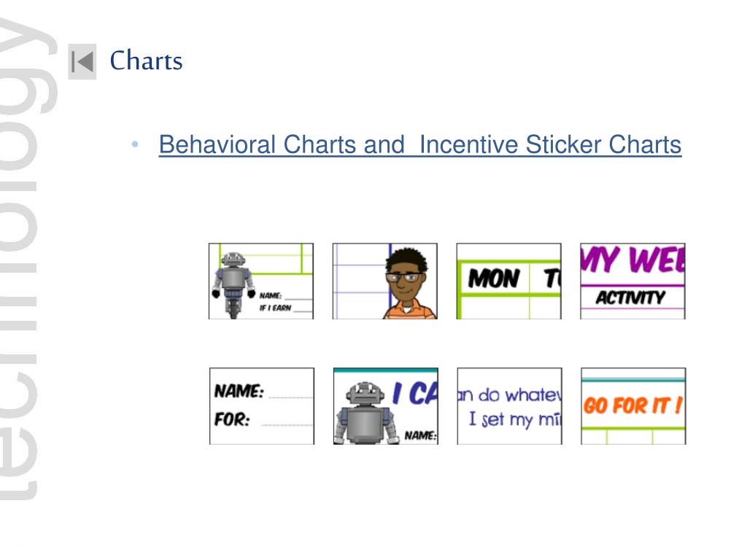Click the skip-back arrow icon beside Charts

click(x=82, y=61)
